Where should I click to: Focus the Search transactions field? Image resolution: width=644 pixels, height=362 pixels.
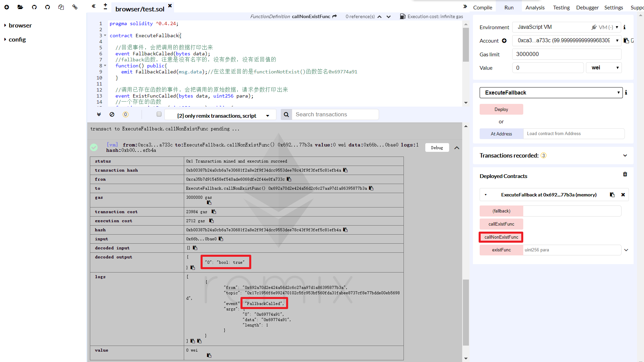335,115
